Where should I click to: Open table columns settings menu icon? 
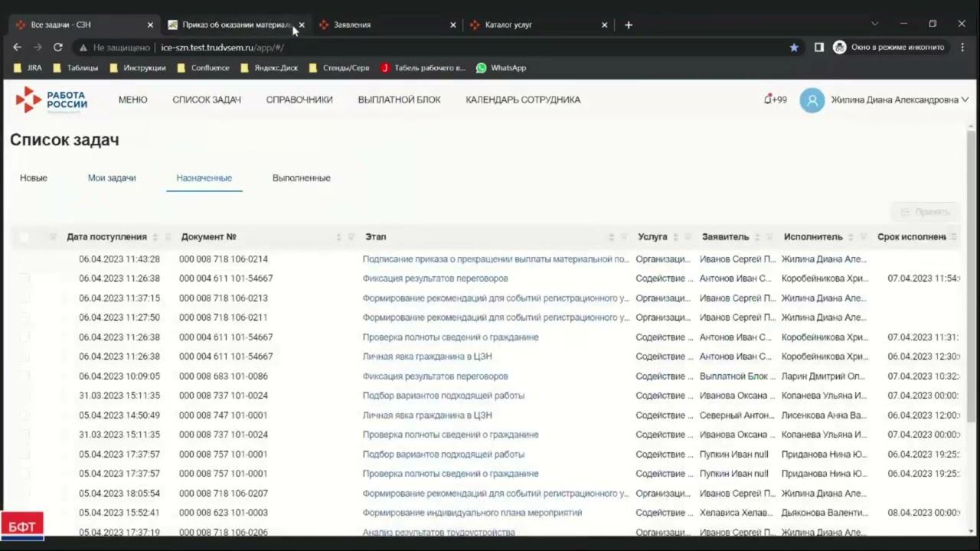tap(953, 237)
